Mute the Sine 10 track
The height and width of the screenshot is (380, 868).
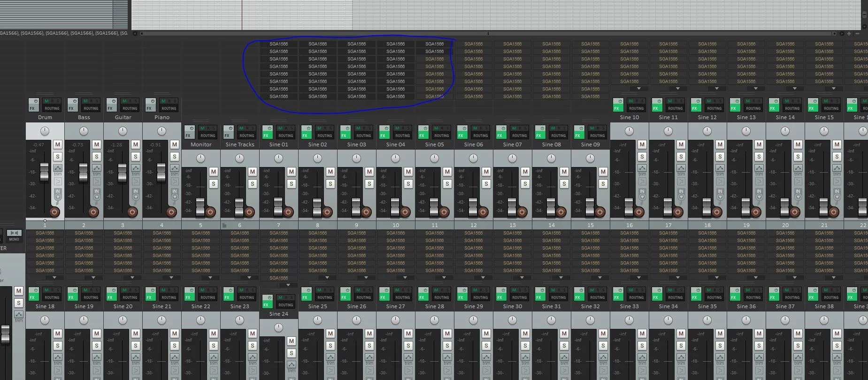[642, 144]
